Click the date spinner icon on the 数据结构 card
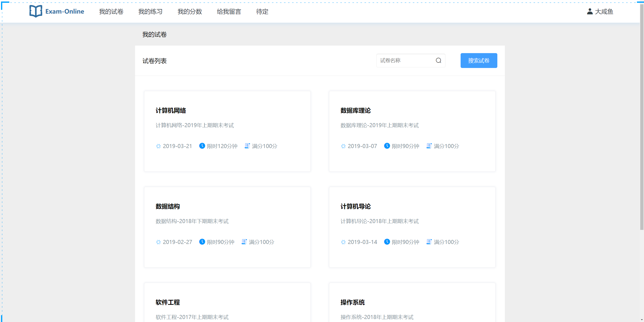The image size is (644, 322). click(x=158, y=242)
